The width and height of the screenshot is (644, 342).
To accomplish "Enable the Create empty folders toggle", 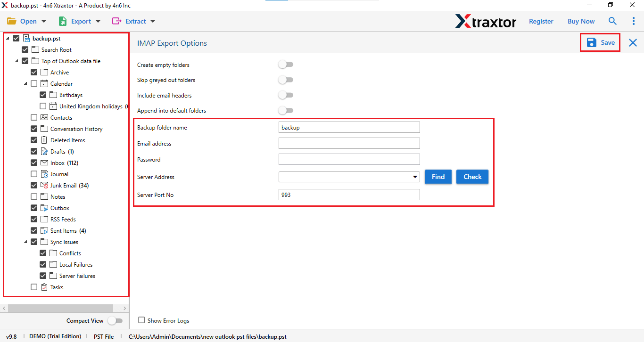I will coord(286,65).
